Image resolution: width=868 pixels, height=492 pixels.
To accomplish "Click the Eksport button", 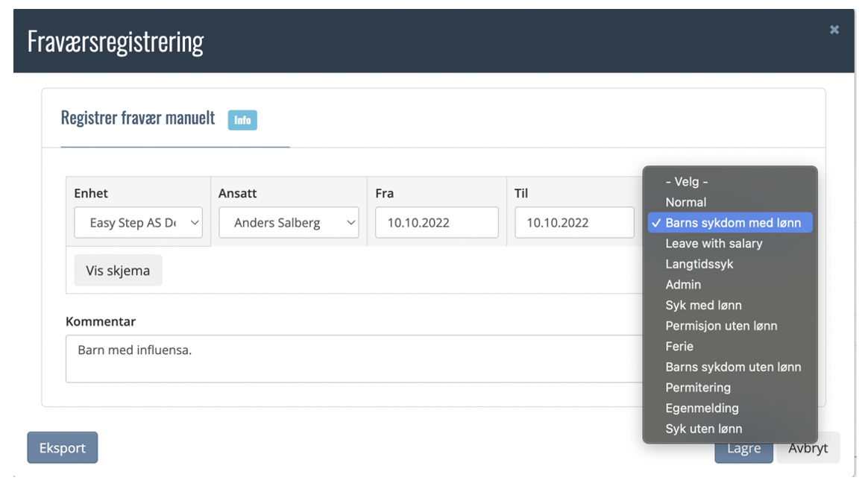I will pyautogui.click(x=63, y=448).
